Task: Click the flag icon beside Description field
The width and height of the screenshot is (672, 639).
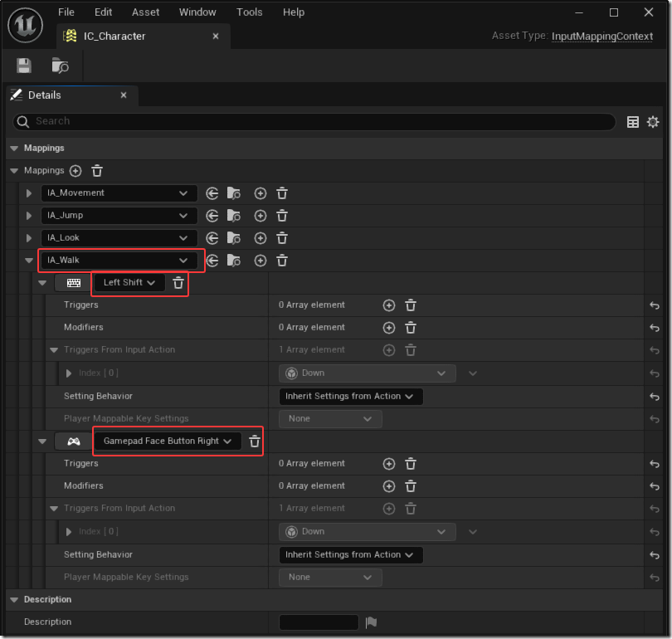Action: click(371, 622)
